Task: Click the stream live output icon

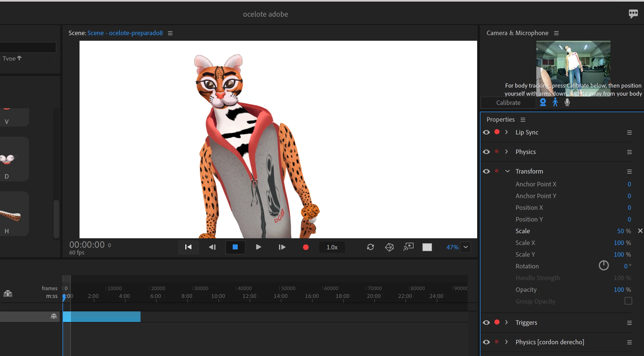Action: tap(408, 247)
